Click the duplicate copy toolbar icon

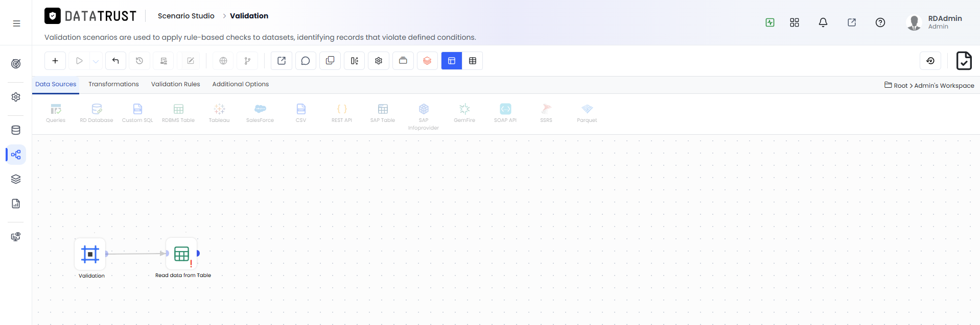click(330, 61)
